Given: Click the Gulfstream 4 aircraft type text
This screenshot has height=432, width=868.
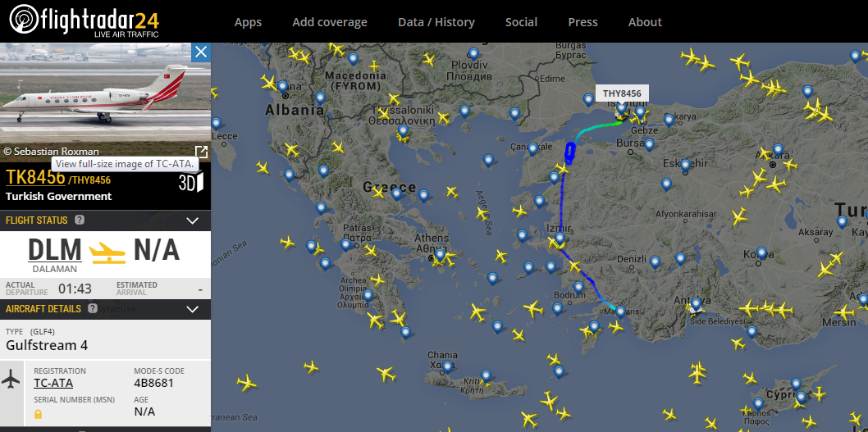Looking at the screenshot, I should (47, 346).
